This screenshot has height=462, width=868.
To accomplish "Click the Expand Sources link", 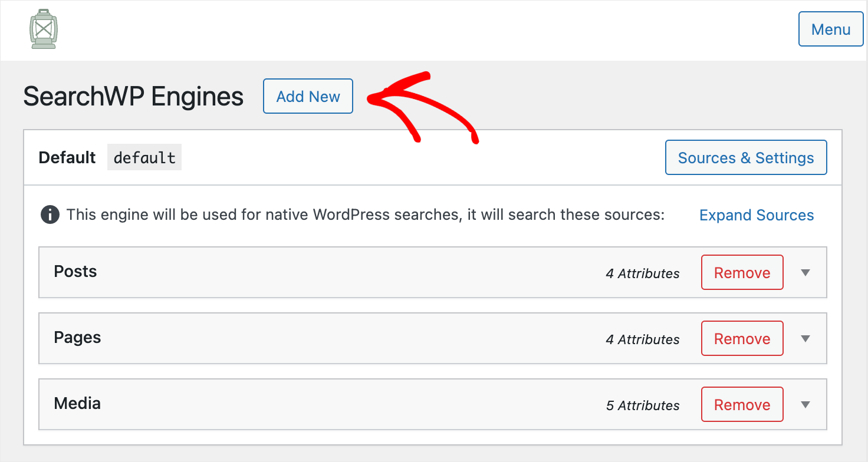I will (757, 215).
